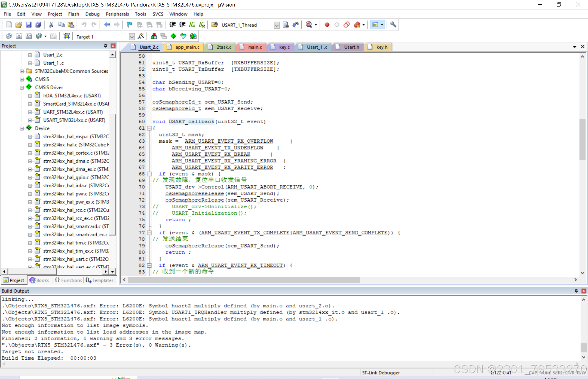588x379 pixels.
Task: Pin the Project panel
Action: 106,46
